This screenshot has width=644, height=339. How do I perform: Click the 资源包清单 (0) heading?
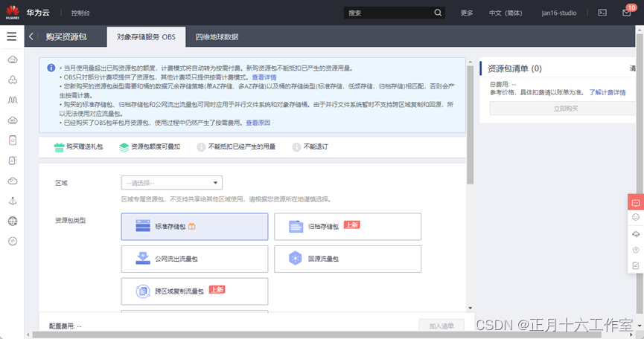514,68
